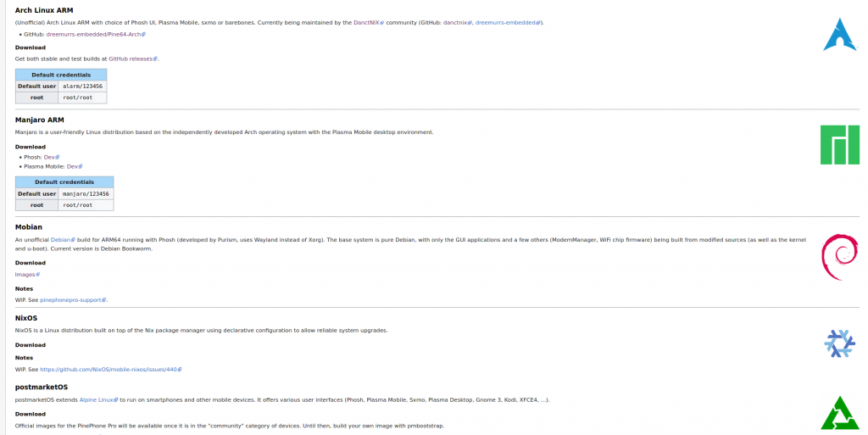Viewport: 868px width, 435px height.
Task: Click the alarm/123456 credentials cell
Action: 82,86
